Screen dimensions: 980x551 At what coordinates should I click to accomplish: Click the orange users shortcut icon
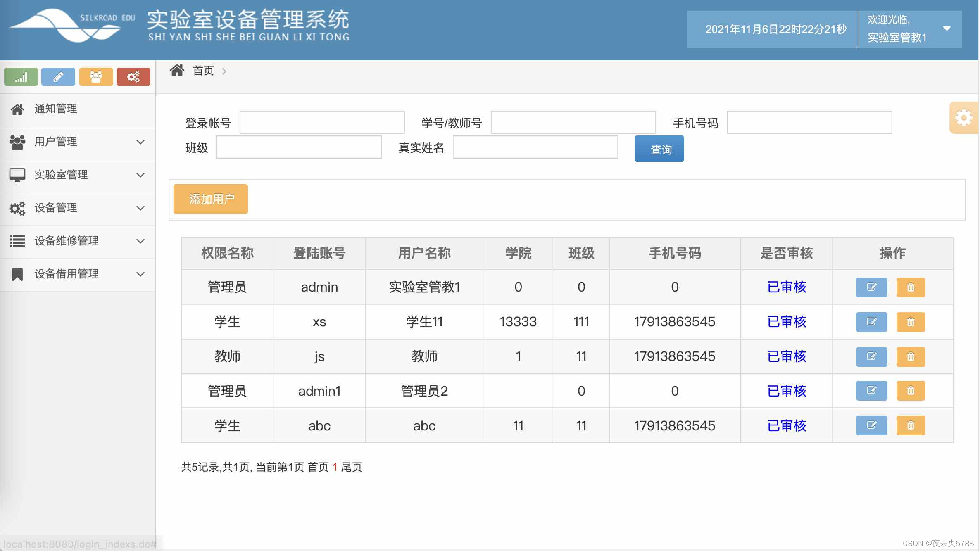96,77
